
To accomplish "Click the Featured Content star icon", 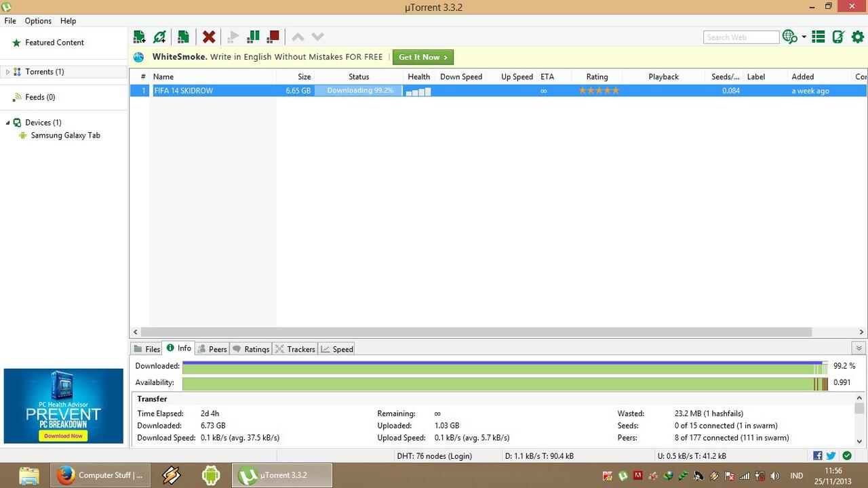I will tap(17, 43).
